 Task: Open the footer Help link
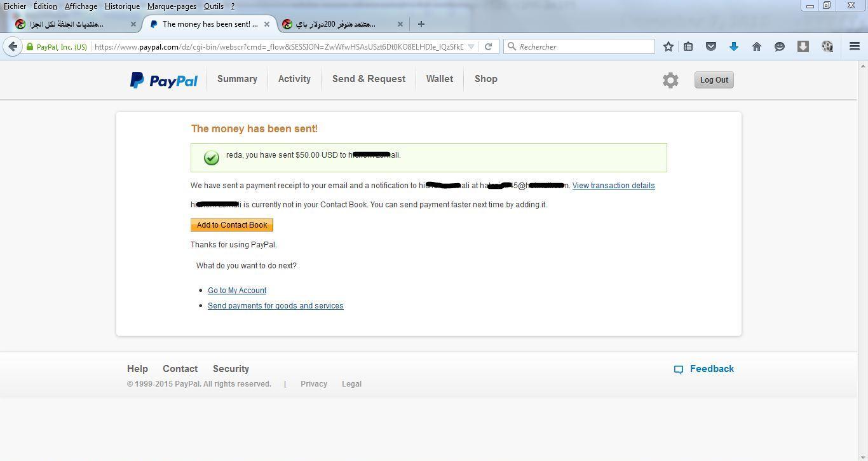pos(137,369)
